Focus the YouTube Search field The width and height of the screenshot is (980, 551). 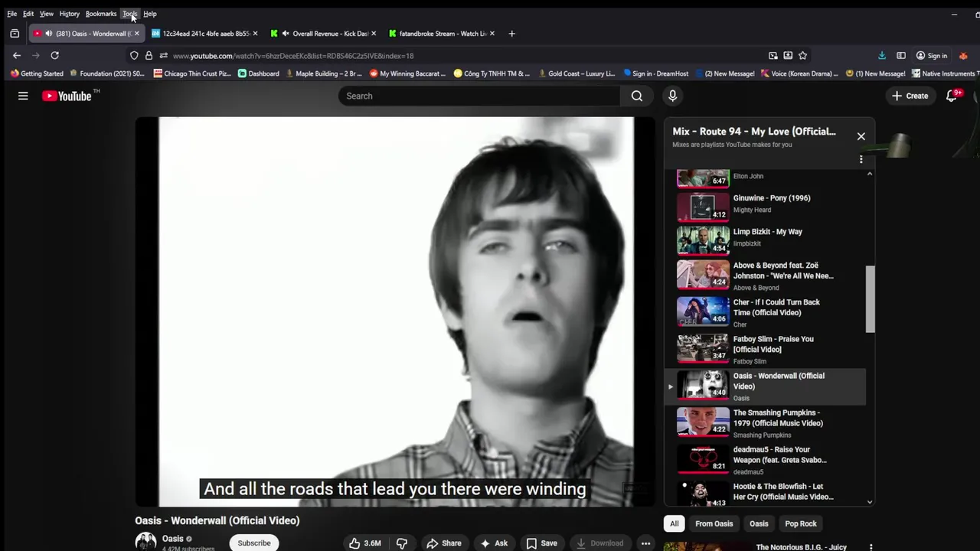click(479, 96)
